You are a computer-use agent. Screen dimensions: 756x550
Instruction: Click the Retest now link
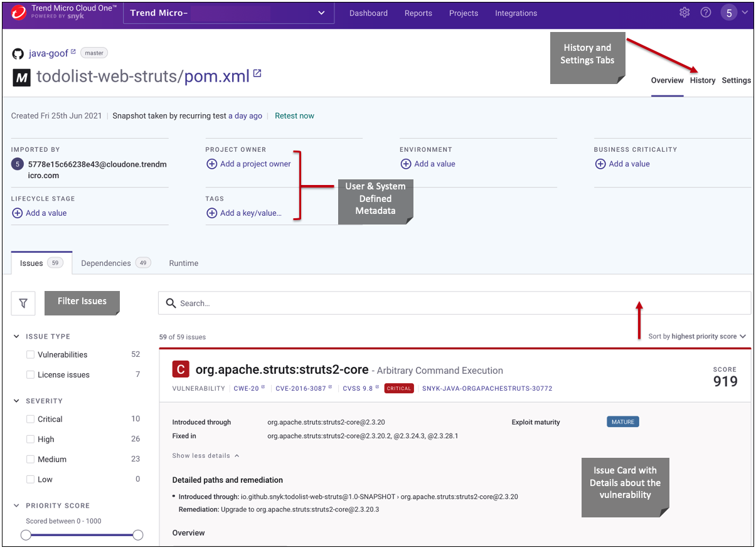coord(294,115)
